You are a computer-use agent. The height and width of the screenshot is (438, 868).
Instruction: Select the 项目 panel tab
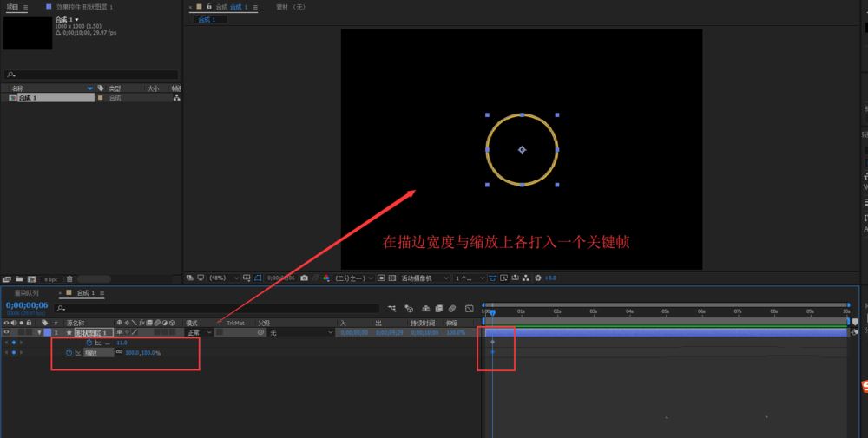click(x=12, y=7)
